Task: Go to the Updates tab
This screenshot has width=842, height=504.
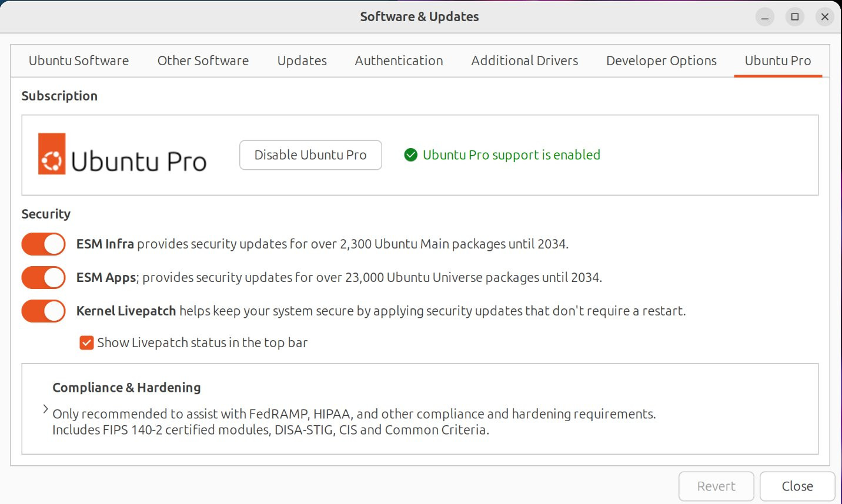Action: (302, 61)
